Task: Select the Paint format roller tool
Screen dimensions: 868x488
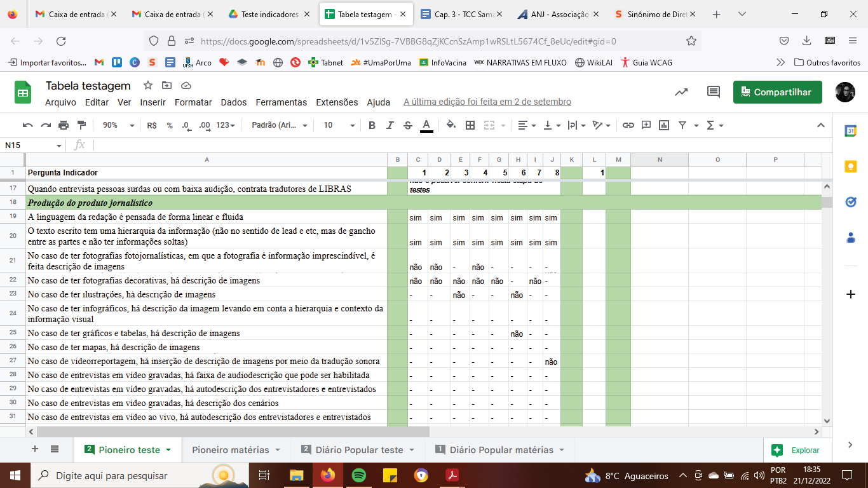Action: coord(81,125)
